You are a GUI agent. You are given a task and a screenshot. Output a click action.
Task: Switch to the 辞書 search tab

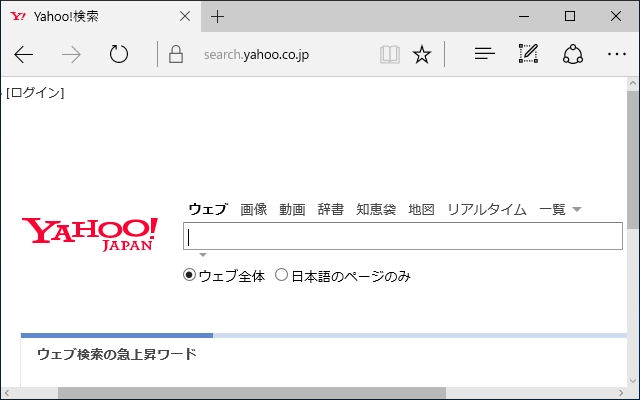click(331, 209)
